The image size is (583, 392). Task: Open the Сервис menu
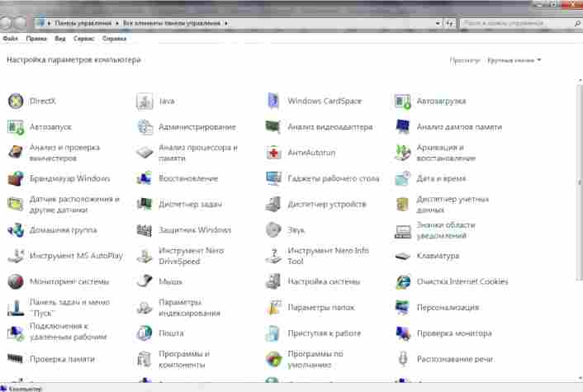click(x=84, y=38)
